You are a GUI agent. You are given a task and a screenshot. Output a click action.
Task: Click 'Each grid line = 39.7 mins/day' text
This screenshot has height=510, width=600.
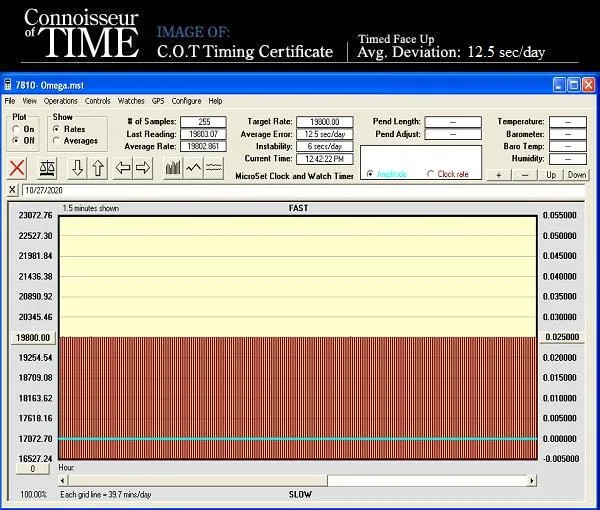(106, 495)
